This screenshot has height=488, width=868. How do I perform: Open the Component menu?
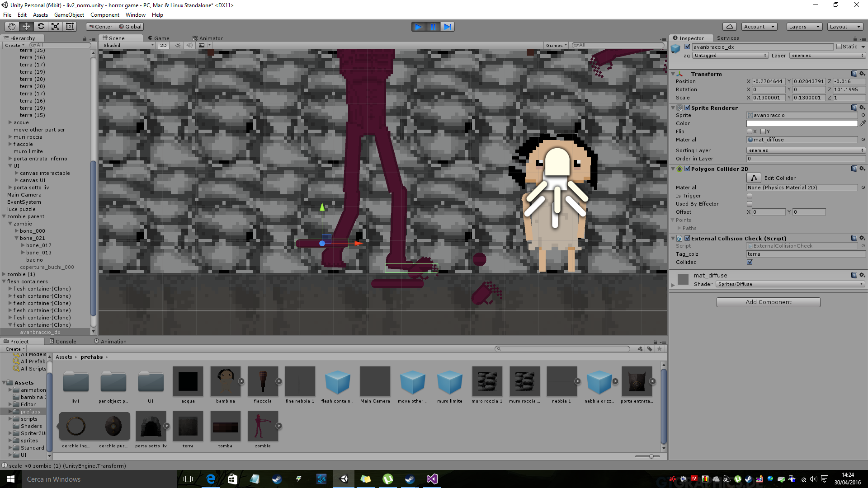tap(104, 15)
